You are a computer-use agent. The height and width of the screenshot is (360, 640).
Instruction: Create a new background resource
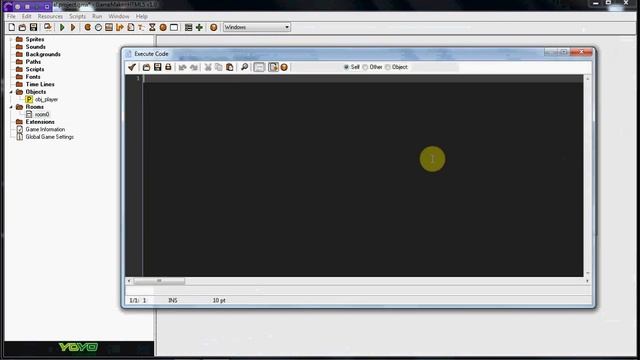point(109,27)
